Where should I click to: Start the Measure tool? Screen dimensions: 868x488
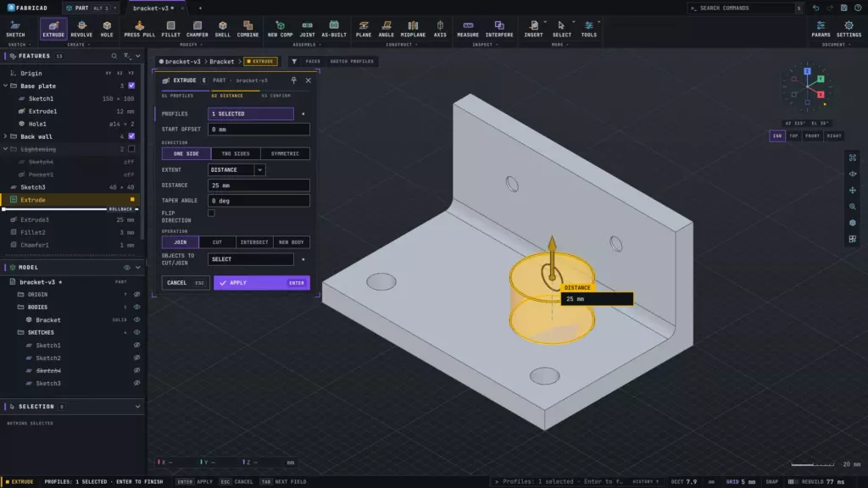click(468, 28)
